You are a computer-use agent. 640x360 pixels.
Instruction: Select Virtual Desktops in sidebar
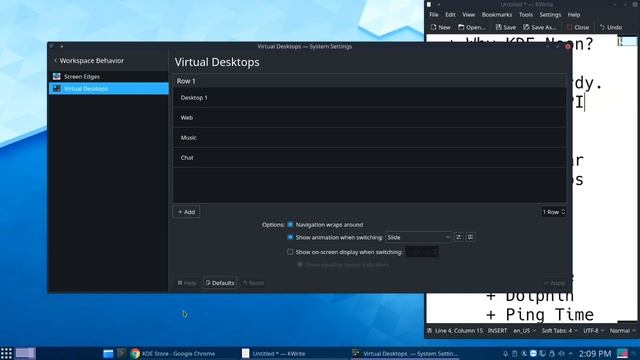coord(109,89)
